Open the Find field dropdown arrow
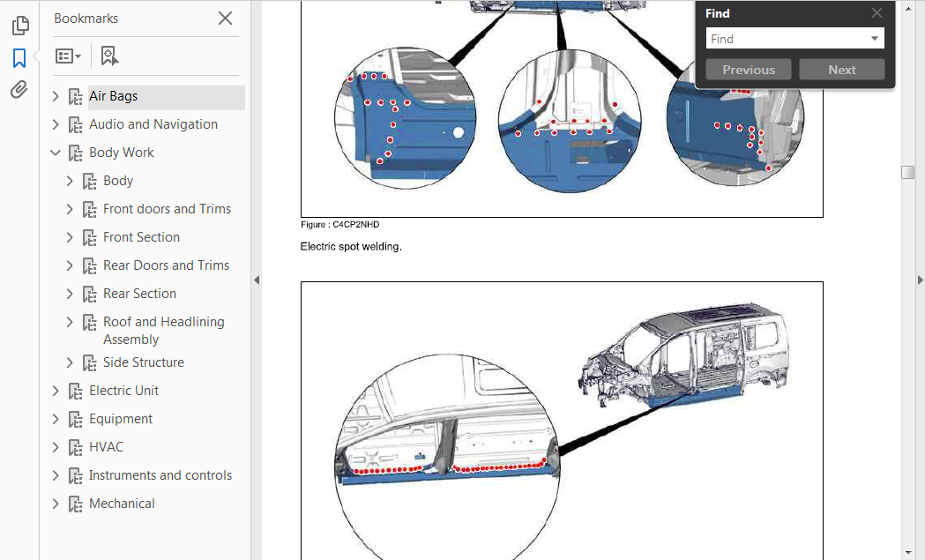 [875, 39]
